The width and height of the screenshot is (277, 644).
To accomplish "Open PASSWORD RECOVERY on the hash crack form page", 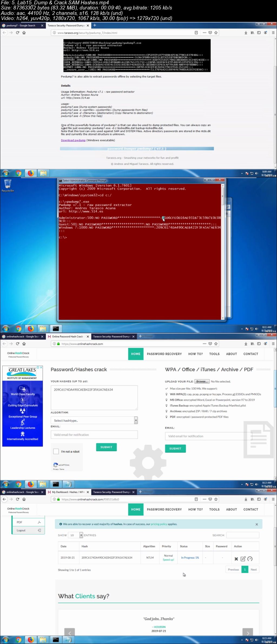I will [164, 354].
